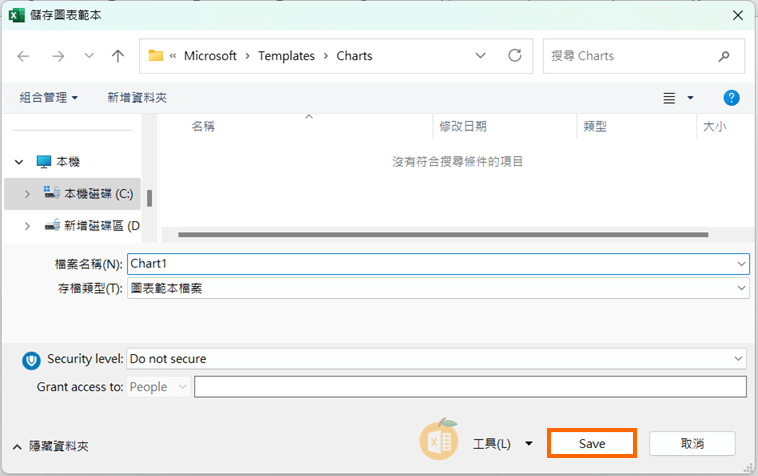Image resolution: width=758 pixels, height=476 pixels.
Task: Collapse the 本機 tree node
Action: [x=20, y=162]
